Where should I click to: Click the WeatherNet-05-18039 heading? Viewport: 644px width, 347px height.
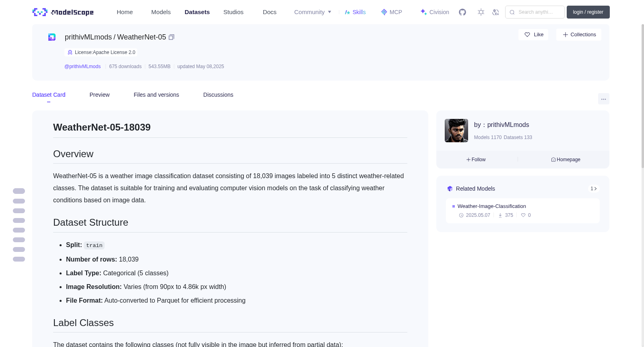click(x=102, y=127)
